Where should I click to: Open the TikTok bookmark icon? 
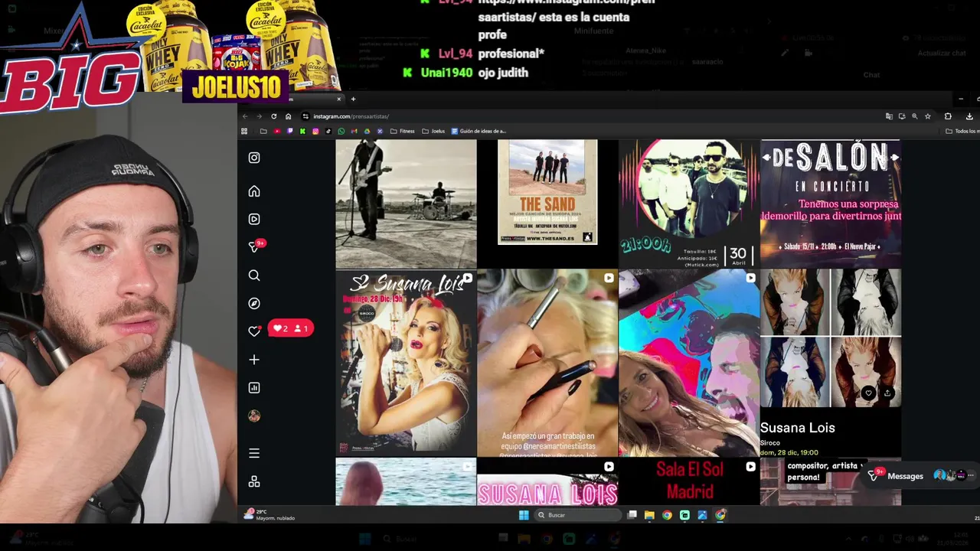[x=328, y=131]
